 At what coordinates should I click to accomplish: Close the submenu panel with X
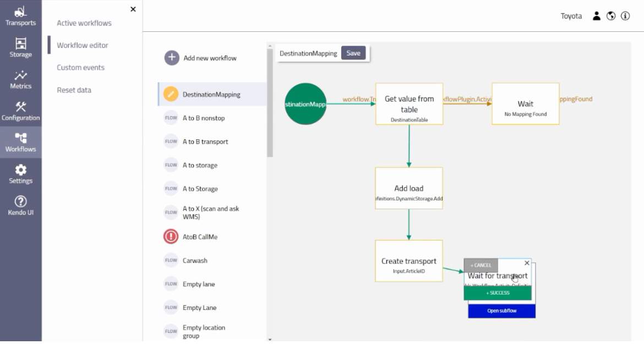[133, 9]
